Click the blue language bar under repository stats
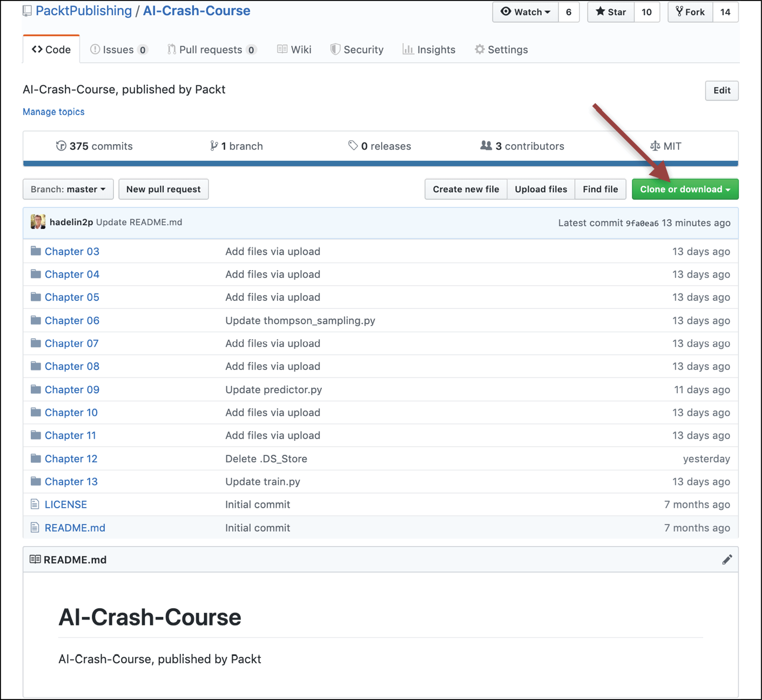Screen dimensions: 762x700 click(x=381, y=163)
